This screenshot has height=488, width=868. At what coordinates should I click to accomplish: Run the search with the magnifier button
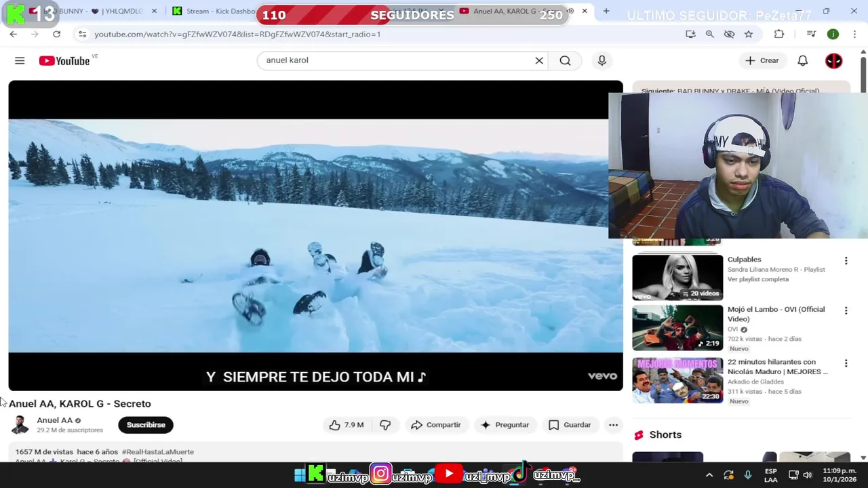click(565, 60)
